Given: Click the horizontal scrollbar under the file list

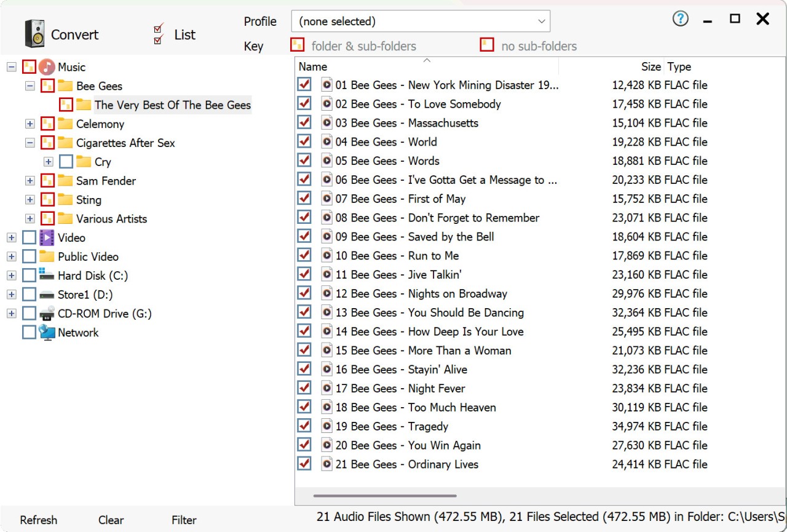Looking at the screenshot, I should coord(385,496).
